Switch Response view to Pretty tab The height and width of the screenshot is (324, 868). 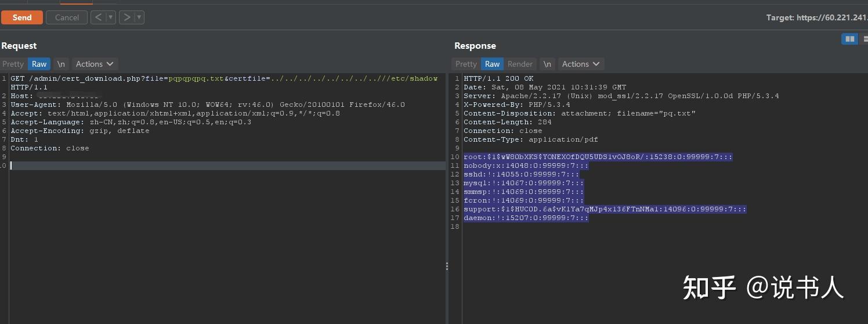point(466,64)
